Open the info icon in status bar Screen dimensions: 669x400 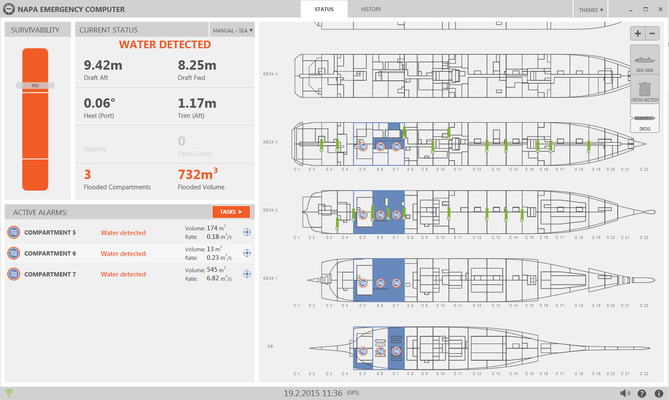(659, 393)
